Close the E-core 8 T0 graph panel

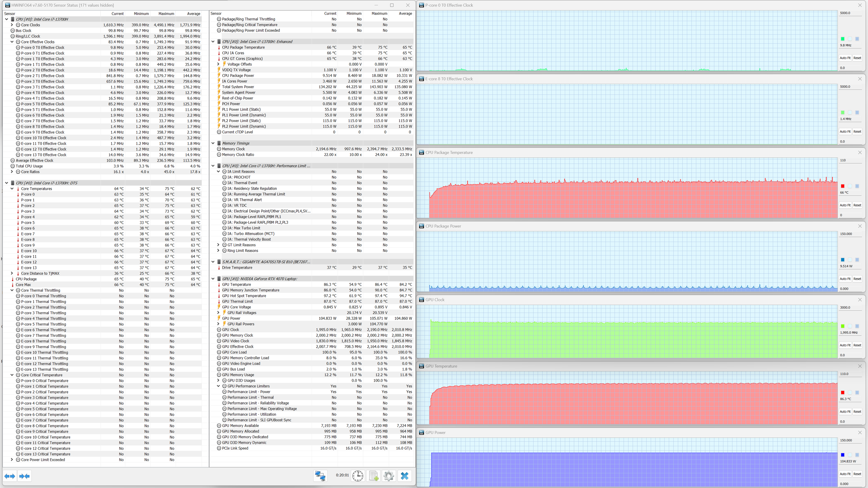pyautogui.click(x=860, y=79)
